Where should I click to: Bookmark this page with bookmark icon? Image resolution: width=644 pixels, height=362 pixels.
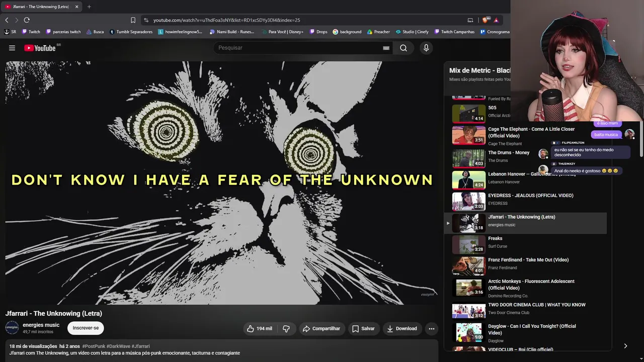tap(133, 20)
